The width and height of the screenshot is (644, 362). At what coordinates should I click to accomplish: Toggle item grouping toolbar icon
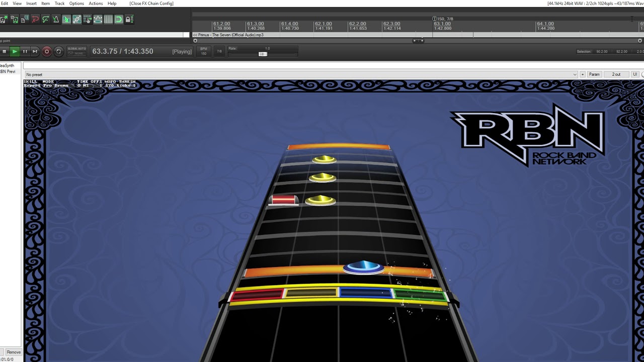tap(77, 20)
